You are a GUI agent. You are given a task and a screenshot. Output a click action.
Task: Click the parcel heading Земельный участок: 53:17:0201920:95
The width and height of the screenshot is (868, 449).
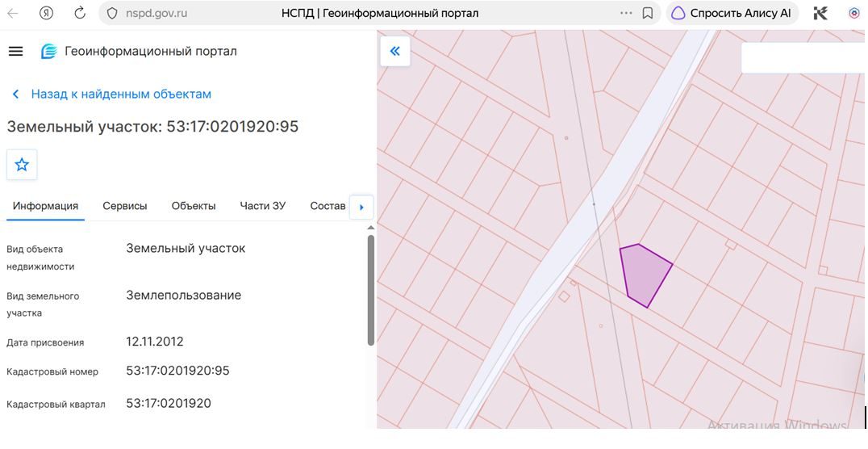pyautogui.click(x=152, y=127)
